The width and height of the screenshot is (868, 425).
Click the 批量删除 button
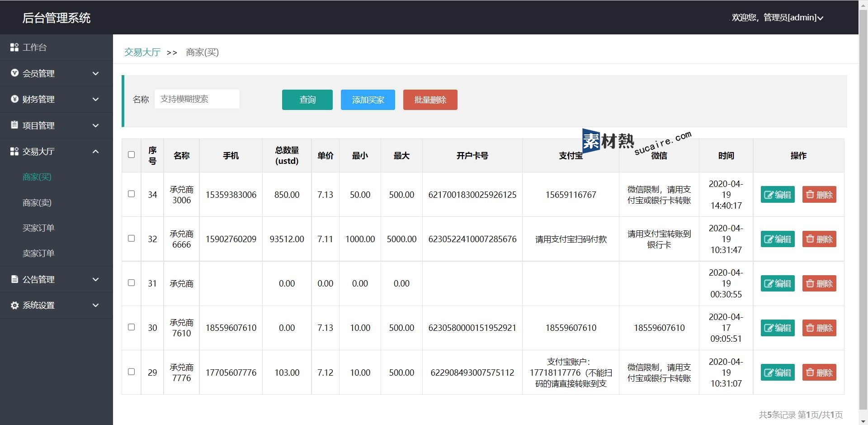pyautogui.click(x=430, y=100)
